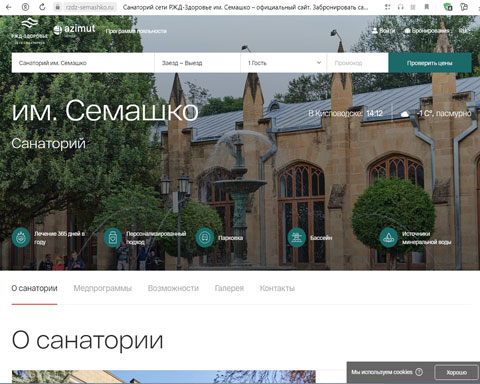Open the green shield protection extension icon
This screenshot has height=384, width=480.
[448, 7]
